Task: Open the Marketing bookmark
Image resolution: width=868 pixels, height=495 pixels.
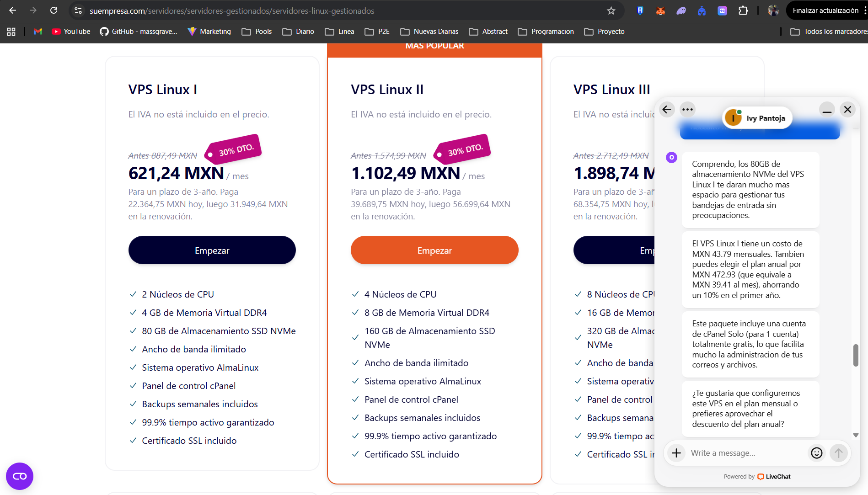Action: (x=209, y=32)
